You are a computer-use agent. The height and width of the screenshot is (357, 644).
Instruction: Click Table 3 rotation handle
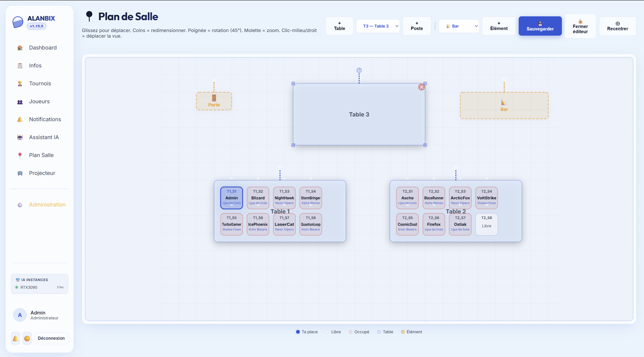click(359, 70)
